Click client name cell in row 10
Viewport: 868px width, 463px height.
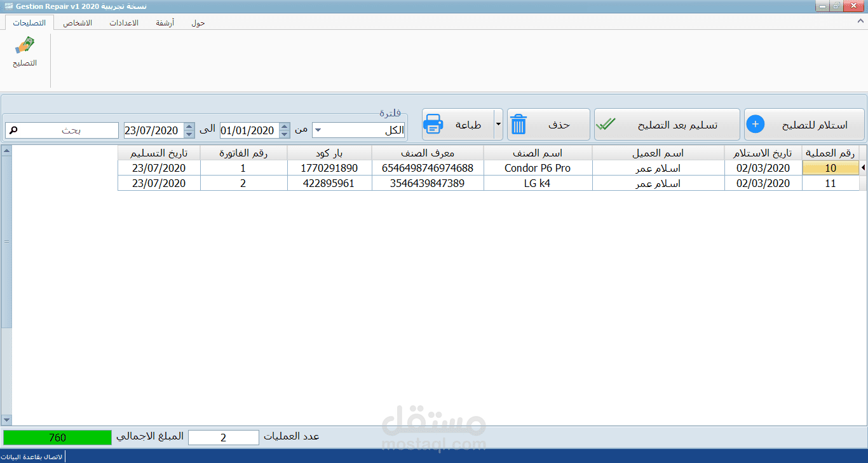tap(658, 168)
